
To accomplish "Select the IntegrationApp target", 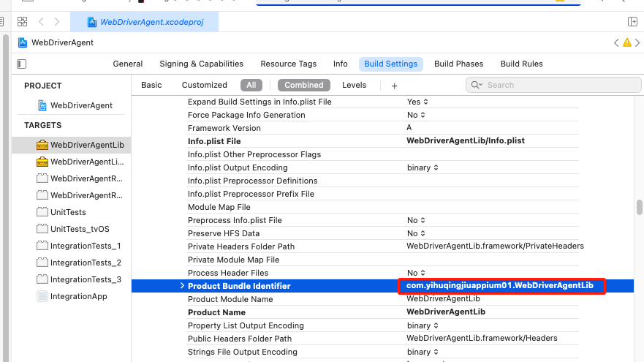I will 72,296.
